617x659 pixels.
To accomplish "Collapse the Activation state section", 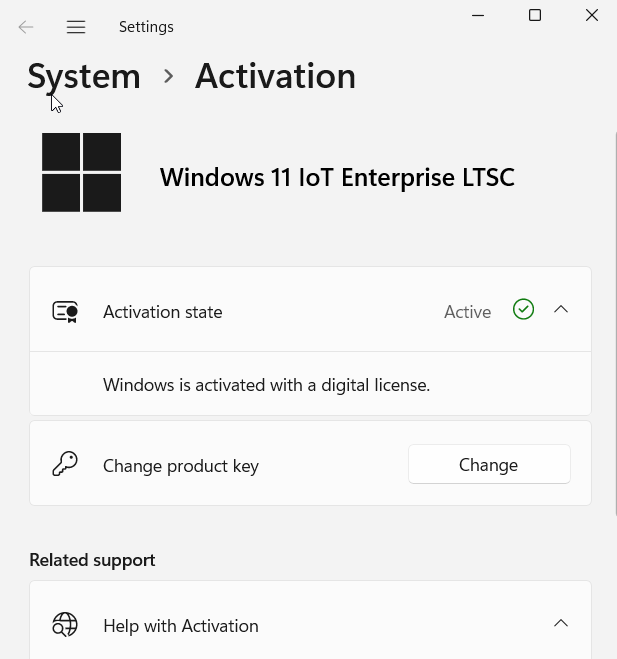I will coord(561,310).
